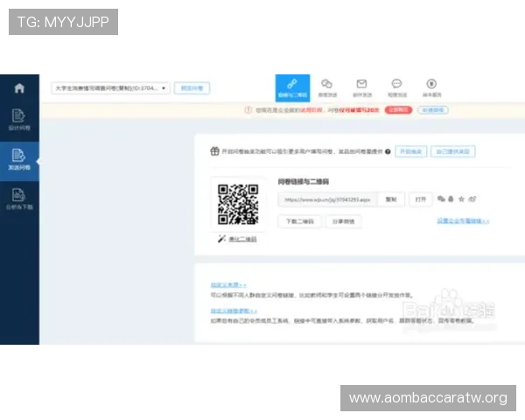Click the 下载二维码 download QR code button

tap(299, 221)
